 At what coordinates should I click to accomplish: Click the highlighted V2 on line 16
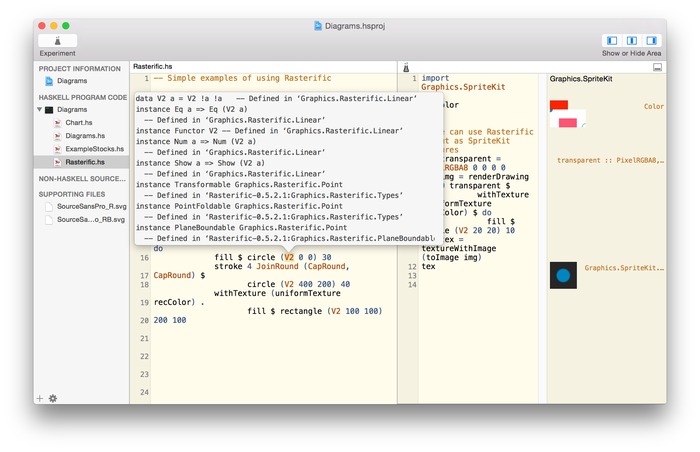click(x=289, y=257)
